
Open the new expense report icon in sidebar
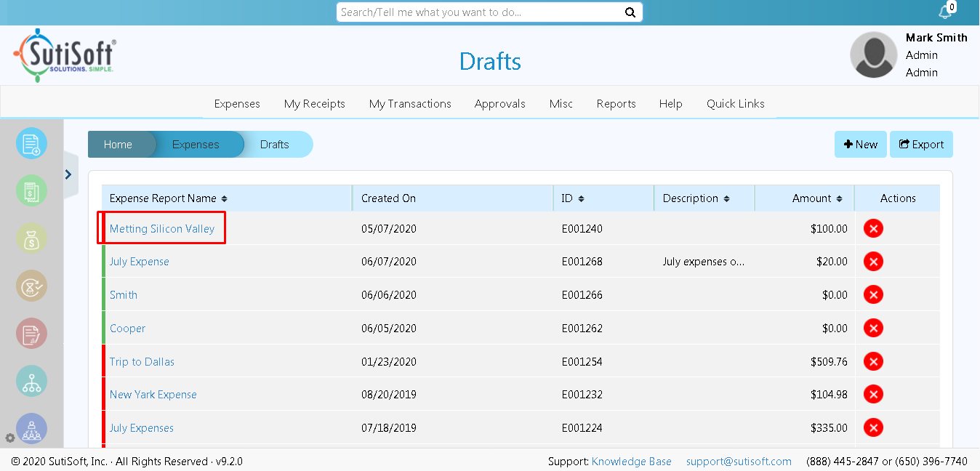(31, 143)
